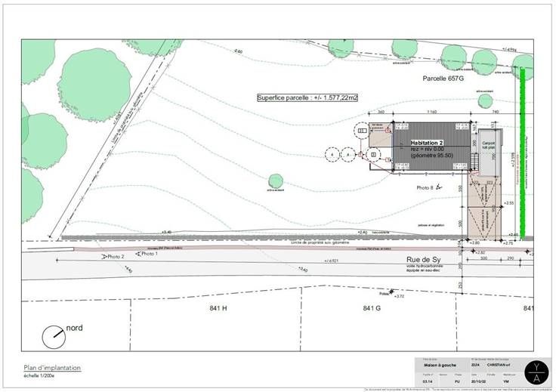This screenshot has height=392, width=556.
Task: Click the Photo 1 viewpoint marker
Action: pos(138,255)
